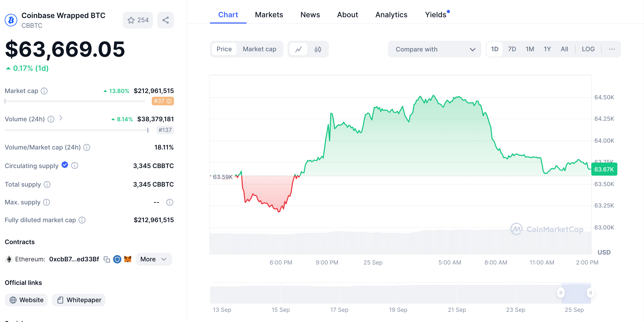This screenshot has height=322, width=644.
Task: Click the 21 Sep timeline label
Action: click(x=457, y=310)
